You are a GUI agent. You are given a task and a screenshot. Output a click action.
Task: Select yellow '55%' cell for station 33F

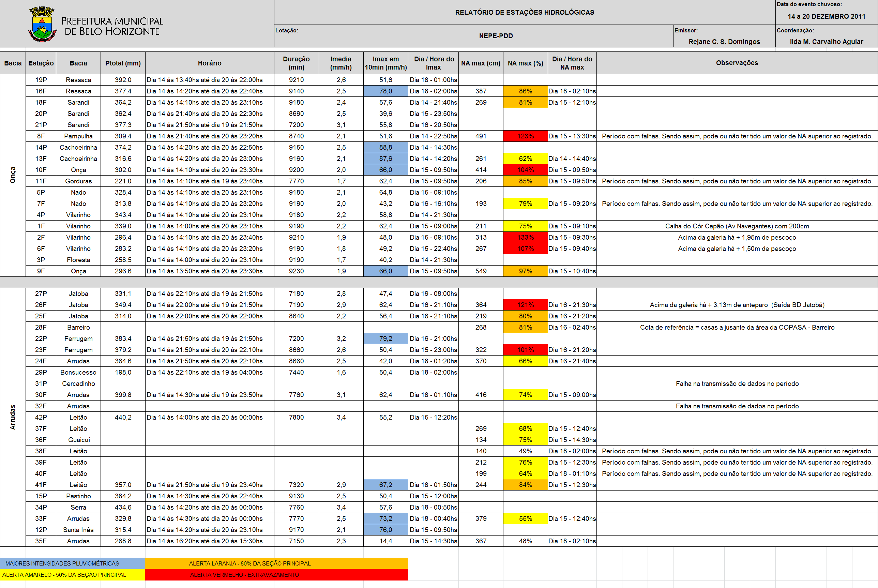click(x=525, y=518)
